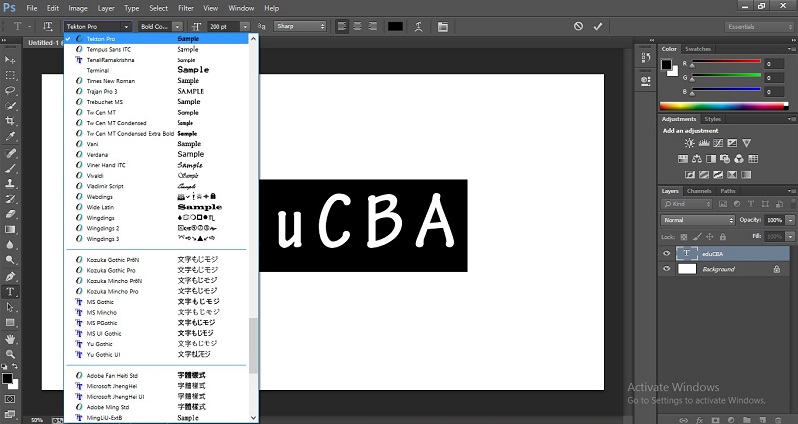The height and width of the screenshot is (424, 798).
Task: Open the Create Warped Text dialog
Action: click(x=418, y=26)
